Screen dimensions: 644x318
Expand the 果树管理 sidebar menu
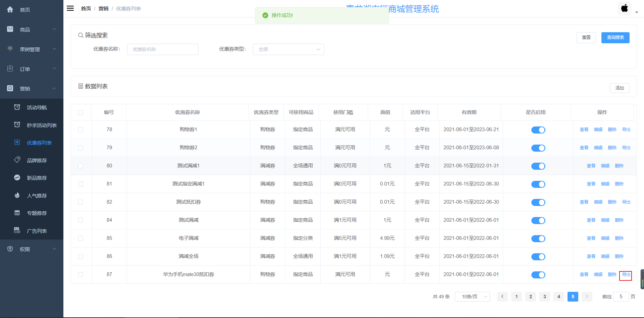click(x=32, y=49)
